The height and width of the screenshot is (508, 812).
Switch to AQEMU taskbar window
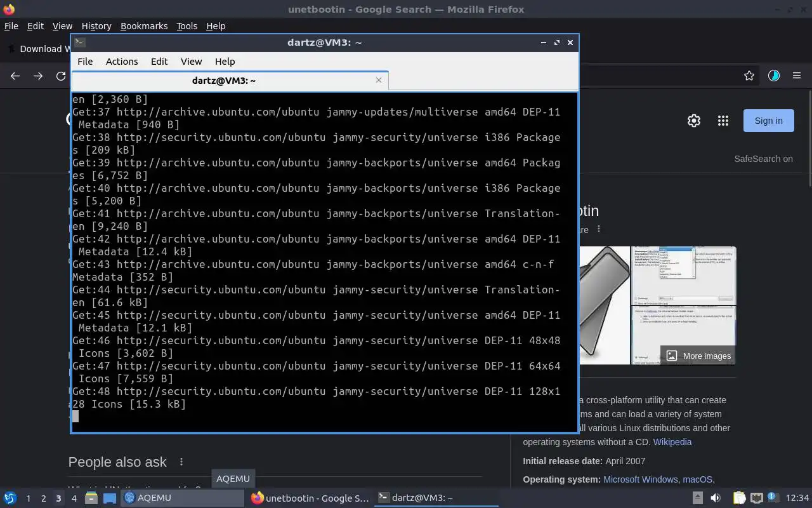[182, 498]
